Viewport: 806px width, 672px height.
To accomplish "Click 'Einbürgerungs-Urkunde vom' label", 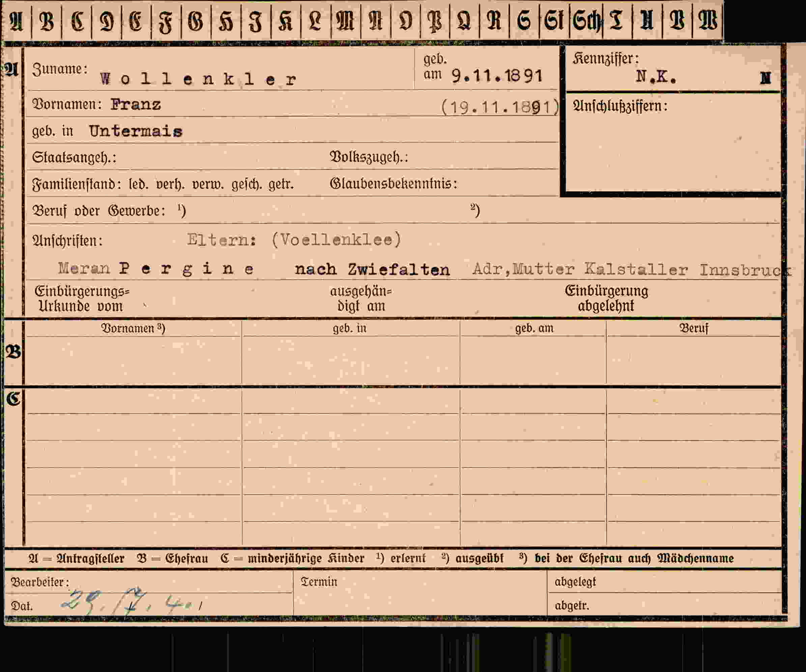I will [x=82, y=299].
